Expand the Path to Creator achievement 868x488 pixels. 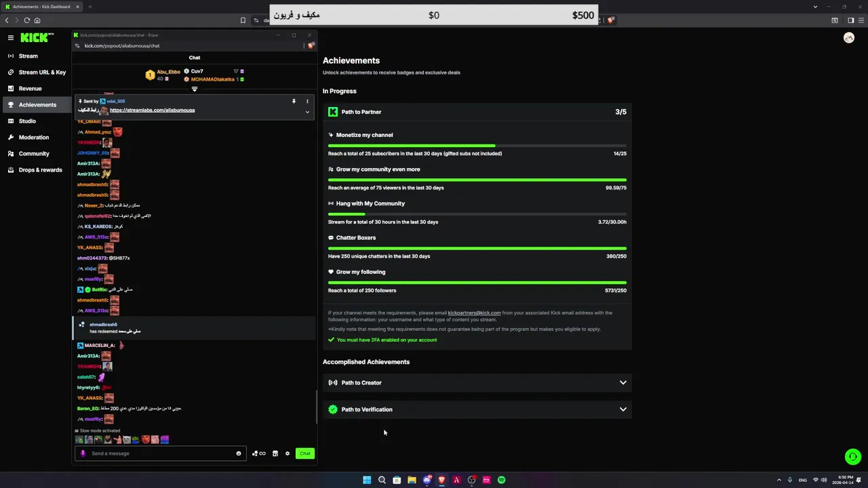coord(477,383)
